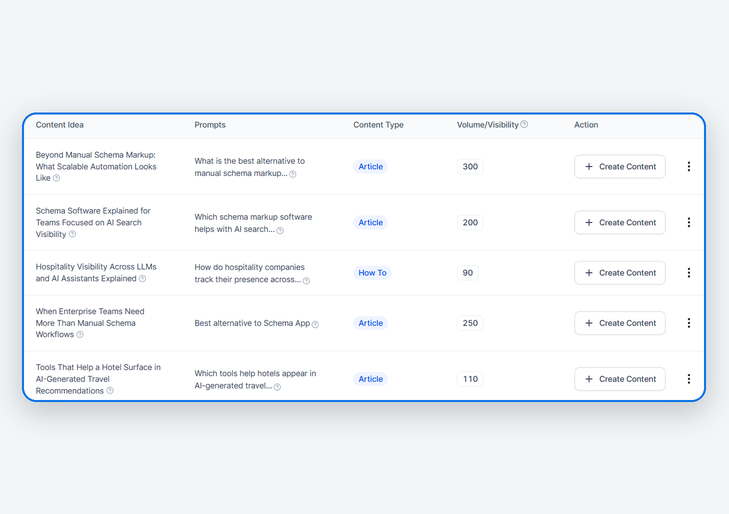Create Content for the Hospitality Visibility row

[x=620, y=273]
